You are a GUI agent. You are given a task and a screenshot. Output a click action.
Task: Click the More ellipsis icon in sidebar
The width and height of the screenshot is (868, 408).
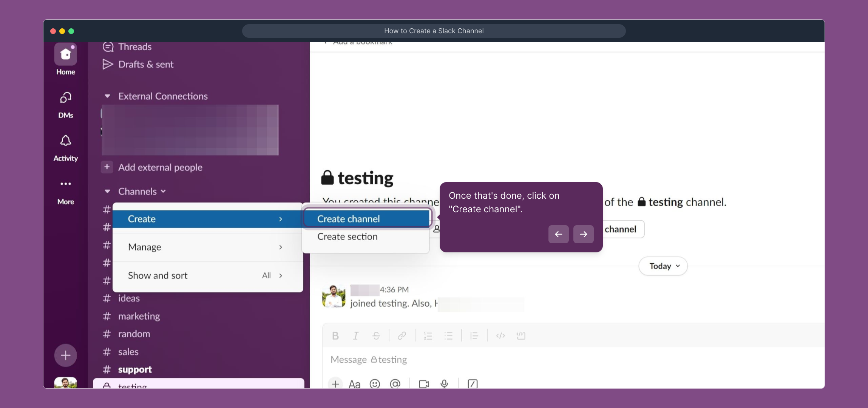[65, 184]
